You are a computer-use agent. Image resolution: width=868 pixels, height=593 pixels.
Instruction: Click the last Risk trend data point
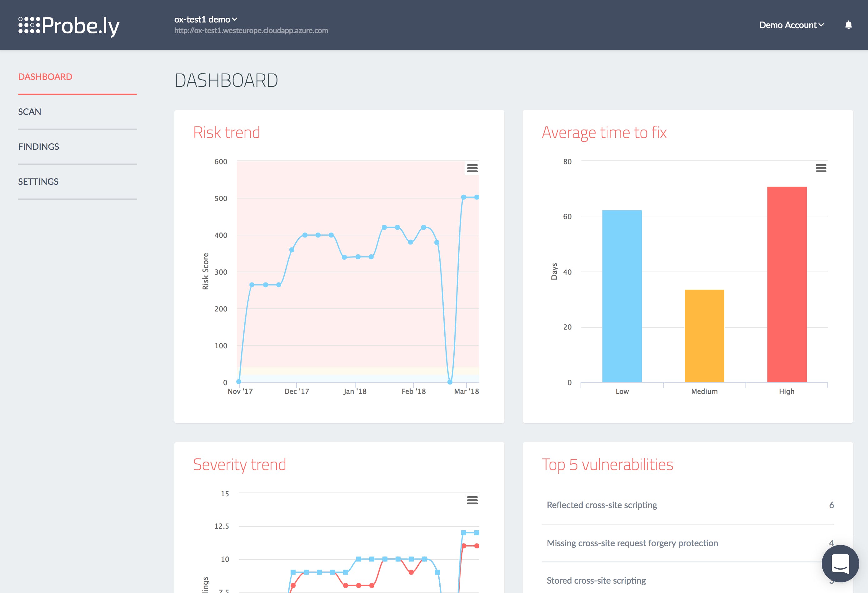pyautogui.click(x=476, y=197)
